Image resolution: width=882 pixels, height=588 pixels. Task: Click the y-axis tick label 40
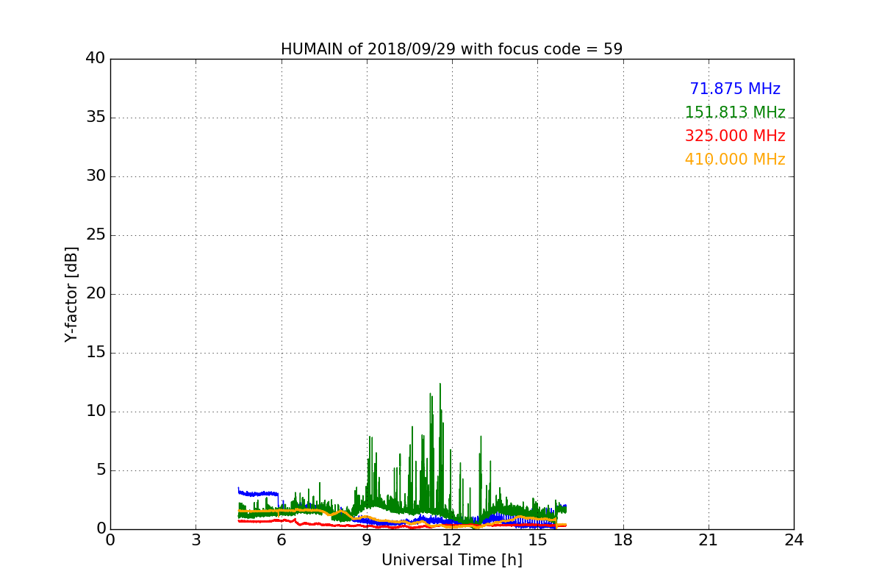[x=95, y=59]
